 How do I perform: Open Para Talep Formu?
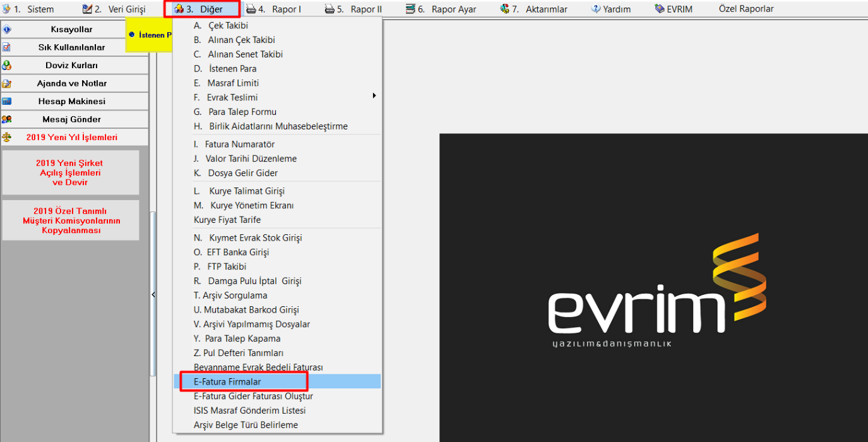[x=278, y=112]
